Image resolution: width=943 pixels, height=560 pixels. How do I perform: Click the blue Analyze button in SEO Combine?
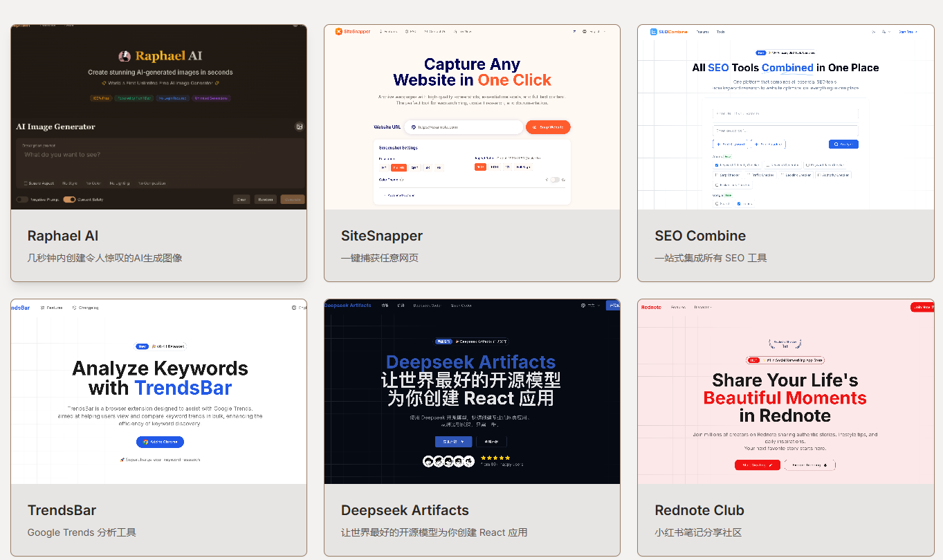(x=843, y=144)
